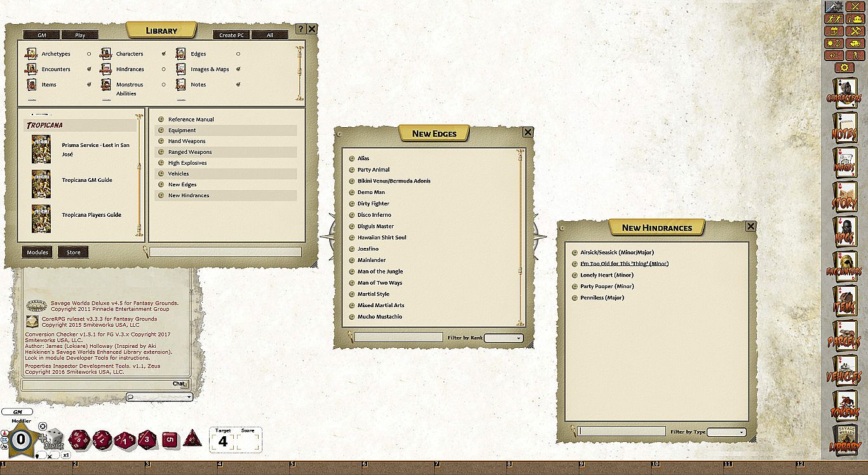Open the combat tracker crossed-swords icon
The width and height of the screenshot is (868, 475).
pos(856,7)
